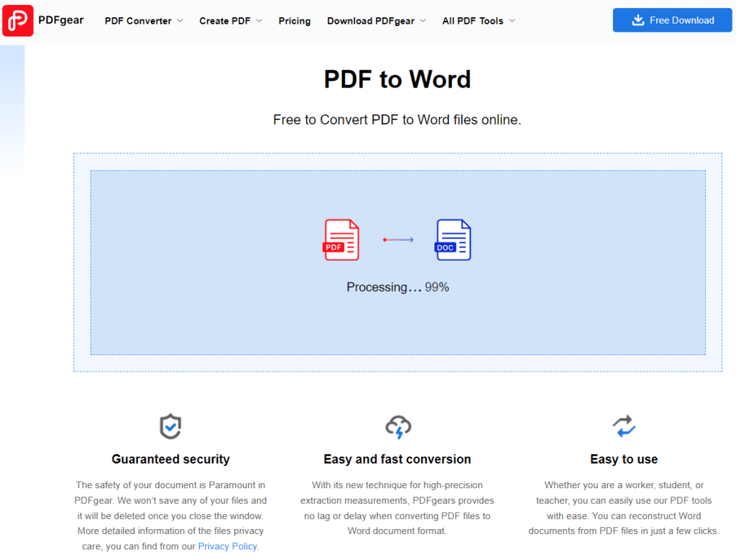The image size is (736, 560).
Task: Click inside the dashed file conversion area
Action: coord(397,331)
